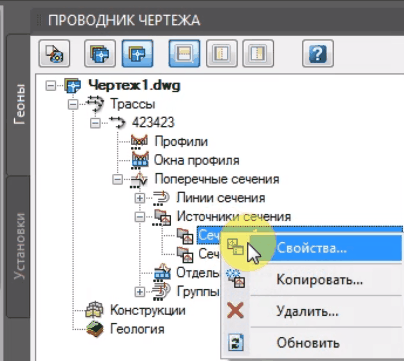Click the 423423 route icon

point(117,123)
